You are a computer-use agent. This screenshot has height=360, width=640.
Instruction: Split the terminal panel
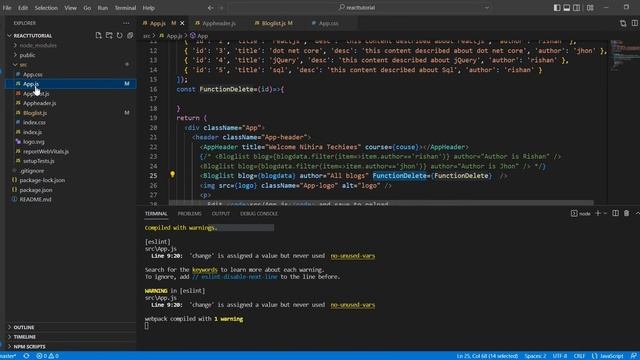coord(616,213)
